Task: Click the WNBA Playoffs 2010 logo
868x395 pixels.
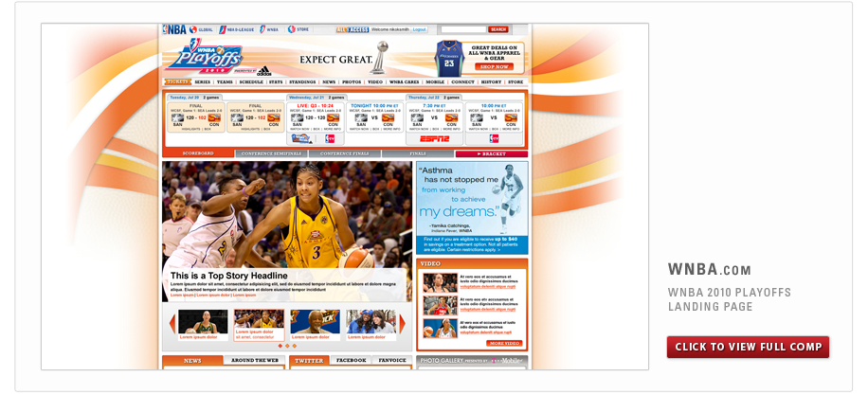Action: (x=206, y=58)
